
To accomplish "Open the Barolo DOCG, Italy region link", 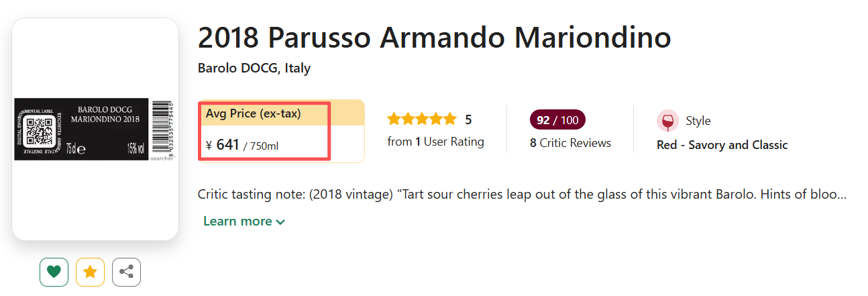I will pyautogui.click(x=254, y=68).
